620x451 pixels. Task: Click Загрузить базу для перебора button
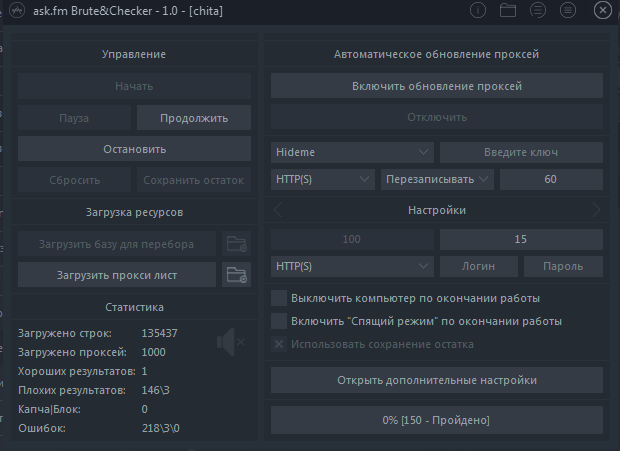pos(117,244)
